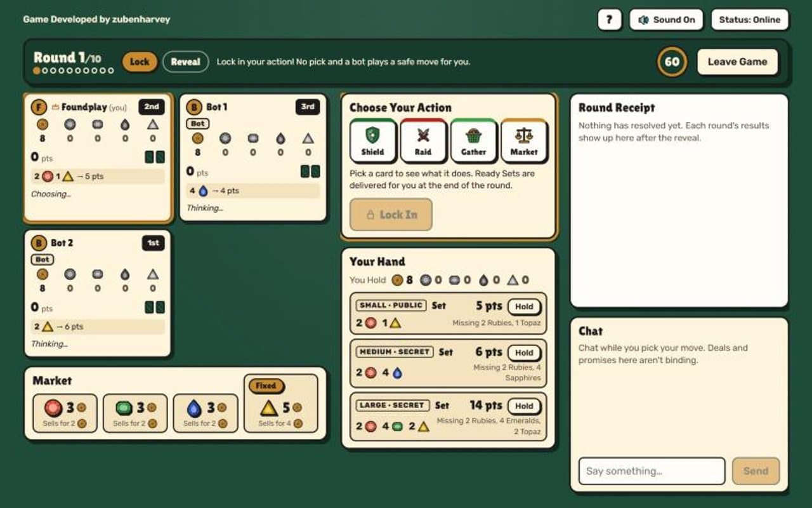Click the LARGE · SECRET set label
The height and width of the screenshot is (508, 812).
(393, 405)
